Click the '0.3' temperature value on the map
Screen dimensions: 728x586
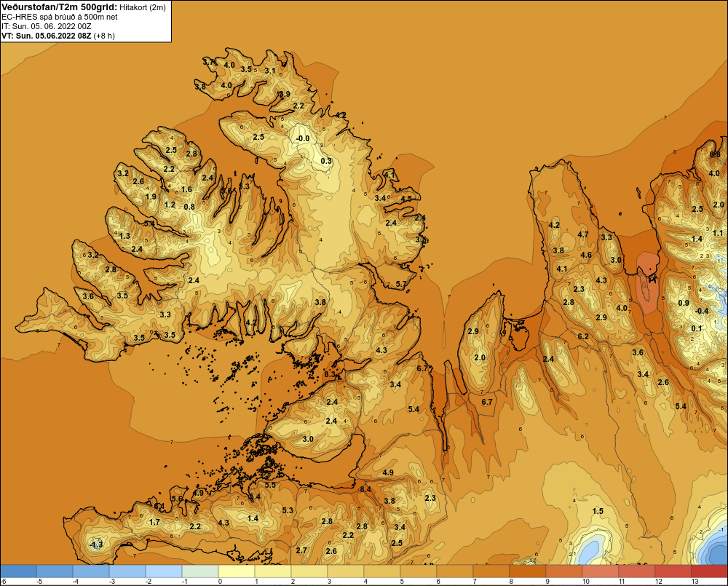click(x=326, y=161)
